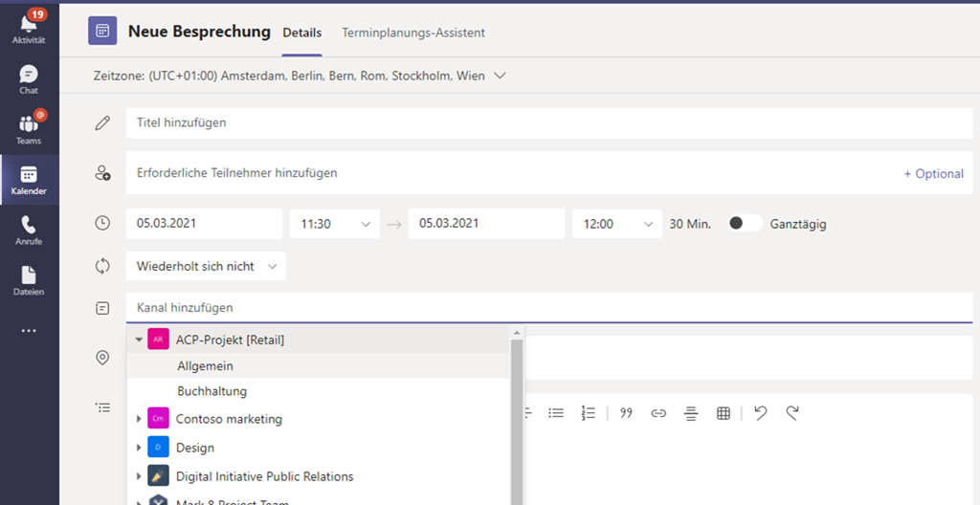The height and width of the screenshot is (505, 980).
Task: Open the Anrufe calls section
Action: coord(29,230)
